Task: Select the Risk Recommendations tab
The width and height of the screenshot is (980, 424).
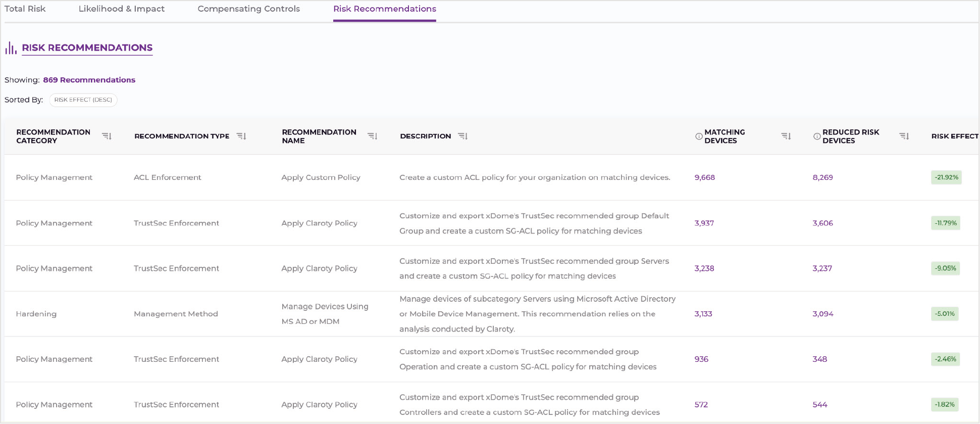Action: (385, 9)
